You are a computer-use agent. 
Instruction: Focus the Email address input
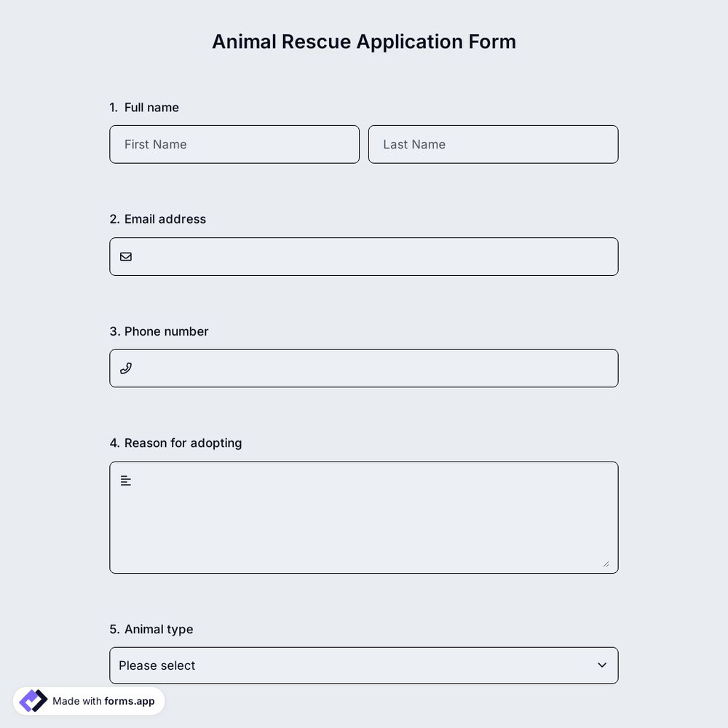[x=364, y=256]
